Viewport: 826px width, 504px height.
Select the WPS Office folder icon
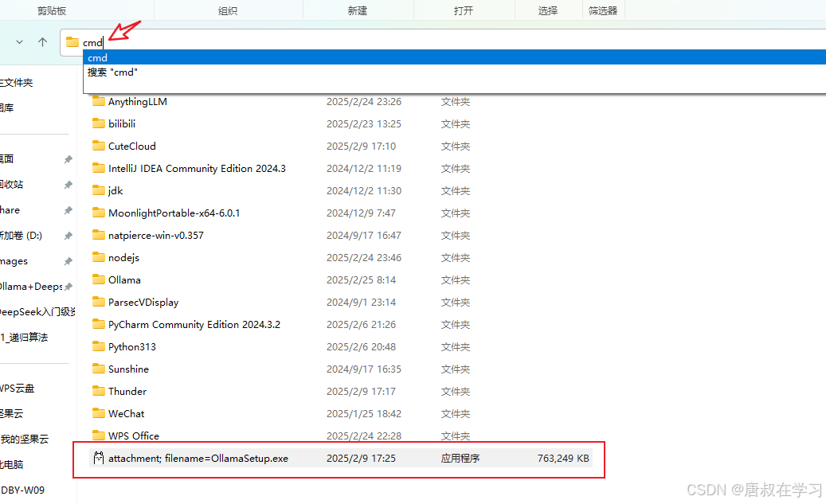[99, 435]
